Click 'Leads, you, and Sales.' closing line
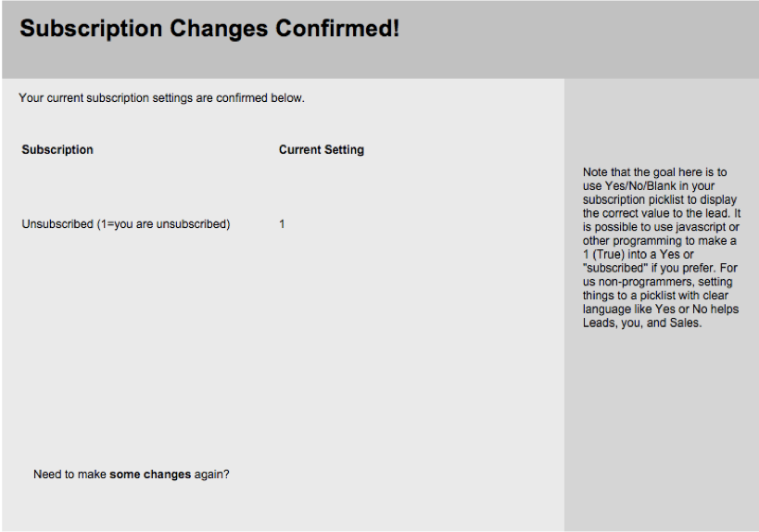This screenshot has height=532, width=759. [642, 323]
